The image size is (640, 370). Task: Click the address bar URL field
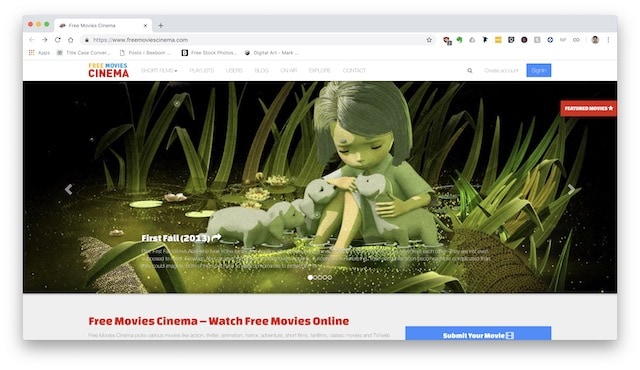[259, 40]
